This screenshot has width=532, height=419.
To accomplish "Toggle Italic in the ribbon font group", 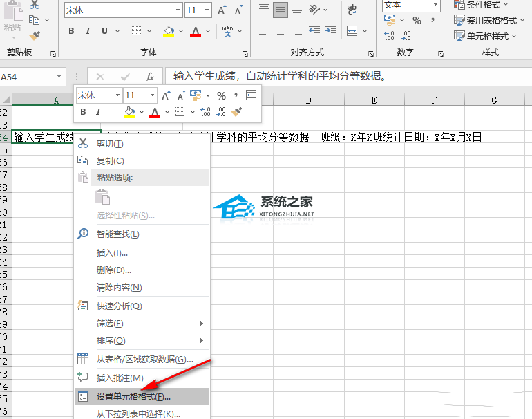I will click(x=88, y=31).
